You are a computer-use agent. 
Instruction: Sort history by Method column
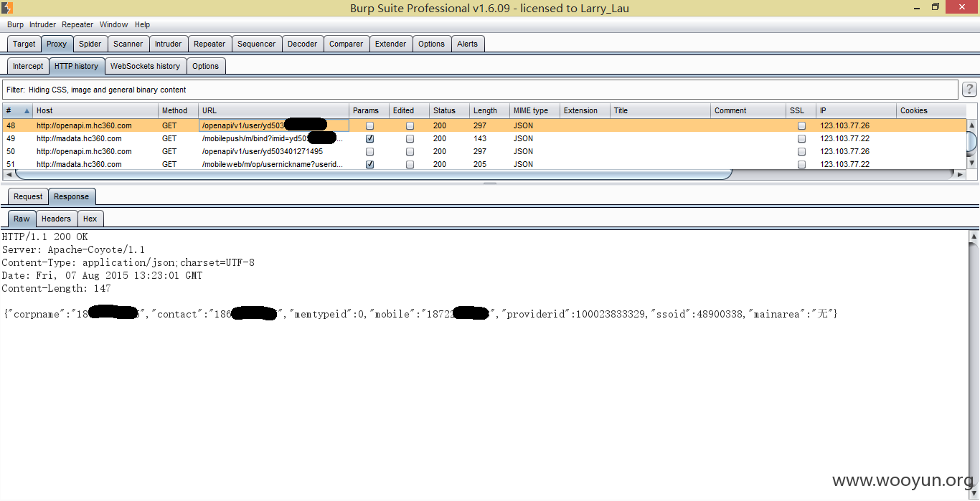(x=178, y=110)
